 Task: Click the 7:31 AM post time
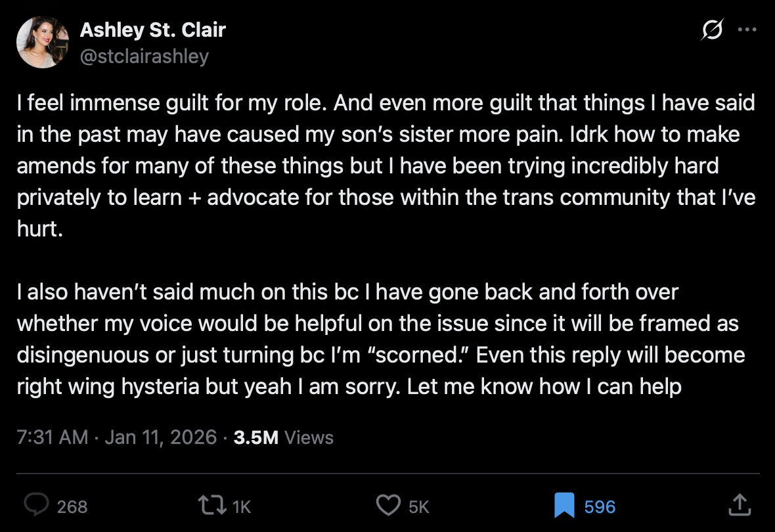pyautogui.click(x=53, y=437)
